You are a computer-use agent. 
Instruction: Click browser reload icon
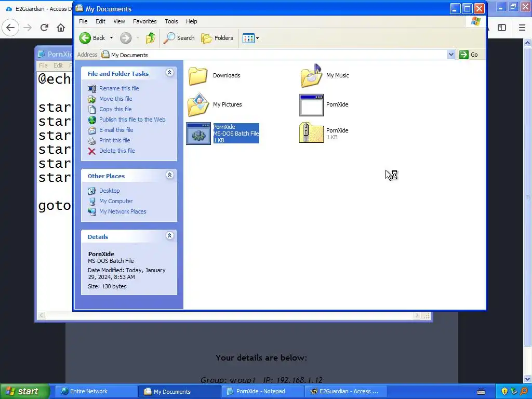point(44,28)
